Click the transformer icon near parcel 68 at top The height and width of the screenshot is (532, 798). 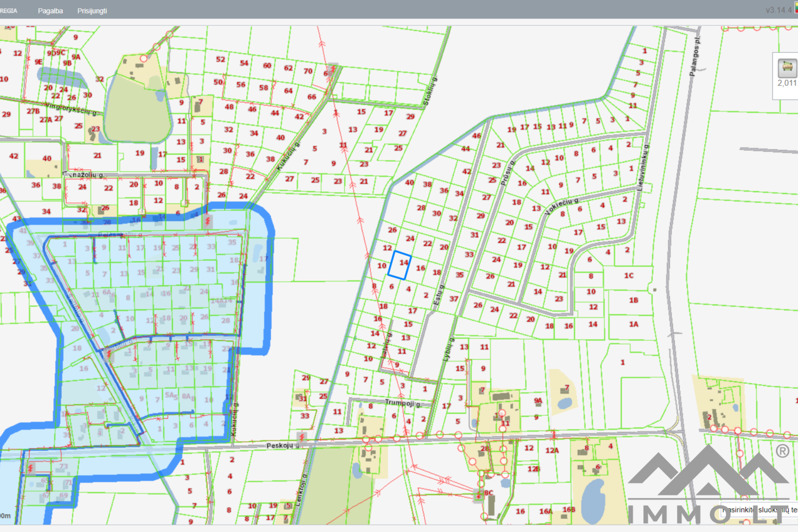pos(333,69)
